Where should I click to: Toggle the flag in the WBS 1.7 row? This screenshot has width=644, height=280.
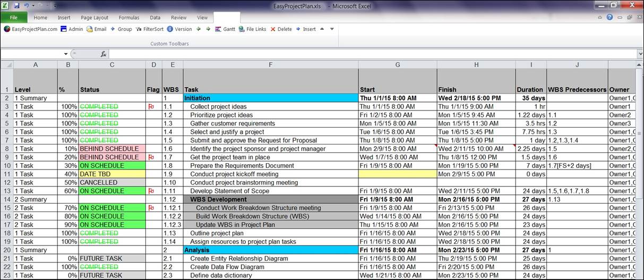click(151, 157)
